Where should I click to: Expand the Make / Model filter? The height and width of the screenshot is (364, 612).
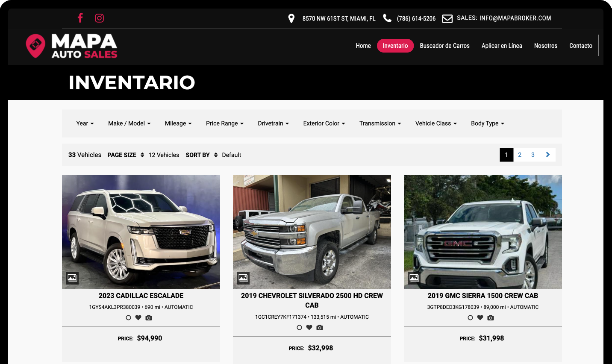click(x=129, y=123)
